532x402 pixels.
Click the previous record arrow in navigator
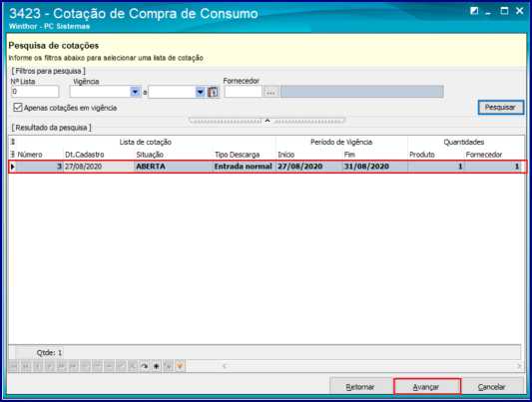(x=38, y=366)
